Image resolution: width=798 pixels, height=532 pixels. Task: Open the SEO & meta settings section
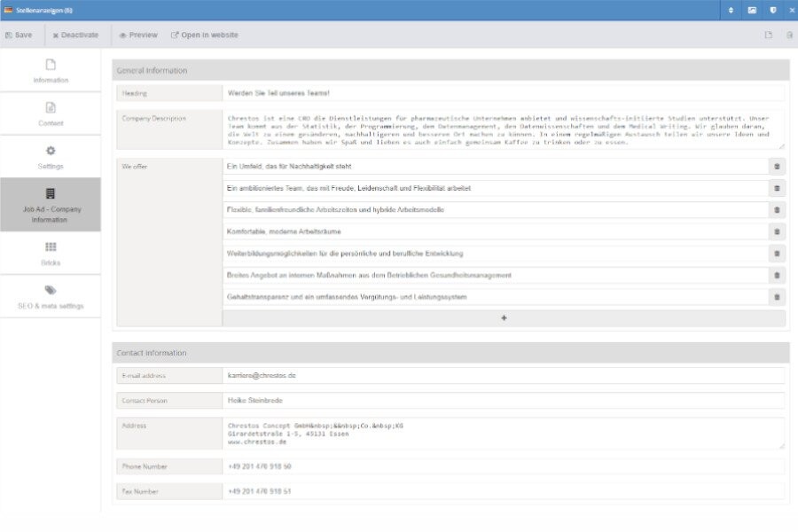tap(51, 299)
